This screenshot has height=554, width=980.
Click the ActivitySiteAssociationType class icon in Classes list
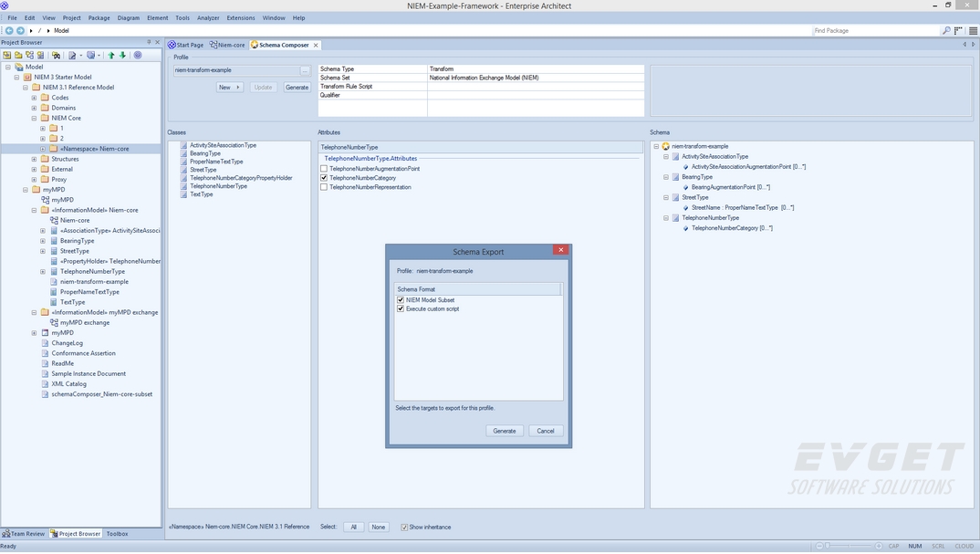click(183, 145)
